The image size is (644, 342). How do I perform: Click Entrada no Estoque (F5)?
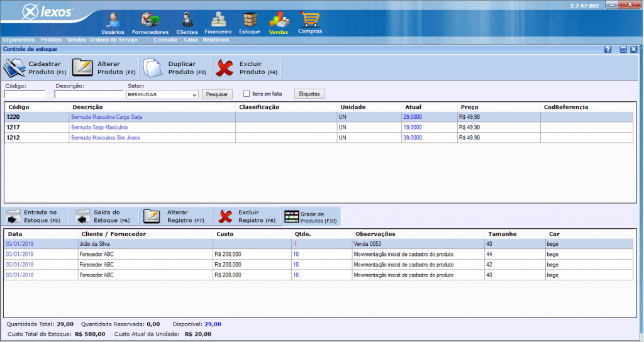click(x=35, y=217)
